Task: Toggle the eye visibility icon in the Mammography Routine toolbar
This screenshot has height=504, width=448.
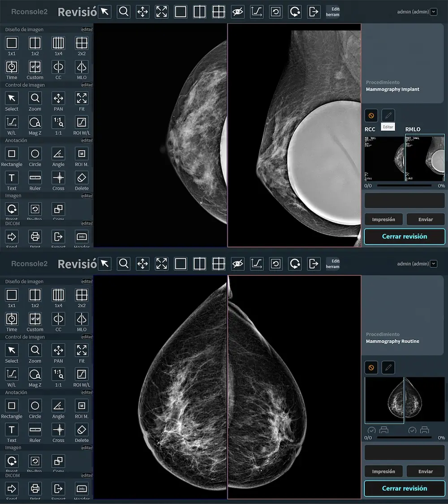Action: click(x=237, y=263)
